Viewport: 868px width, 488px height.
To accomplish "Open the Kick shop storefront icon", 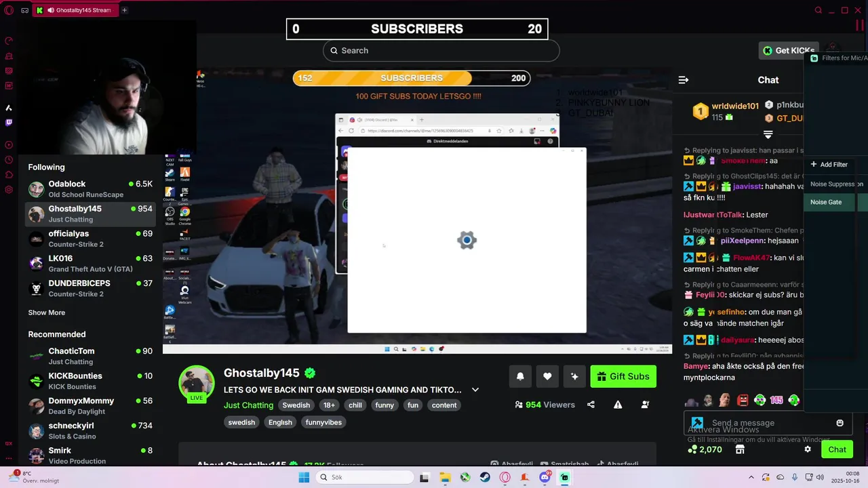I will (x=740, y=449).
